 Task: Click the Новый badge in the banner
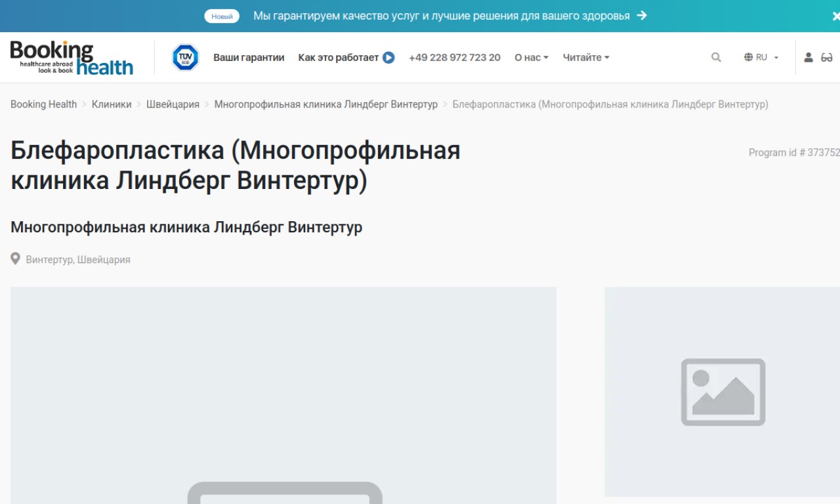click(222, 16)
